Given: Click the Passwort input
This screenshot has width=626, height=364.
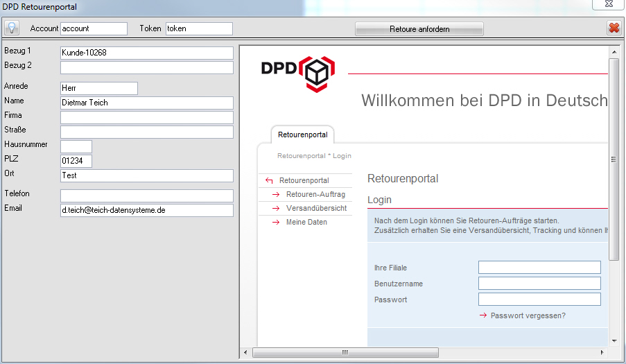Looking at the screenshot, I should pyautogui.click(x=539, y=300).
